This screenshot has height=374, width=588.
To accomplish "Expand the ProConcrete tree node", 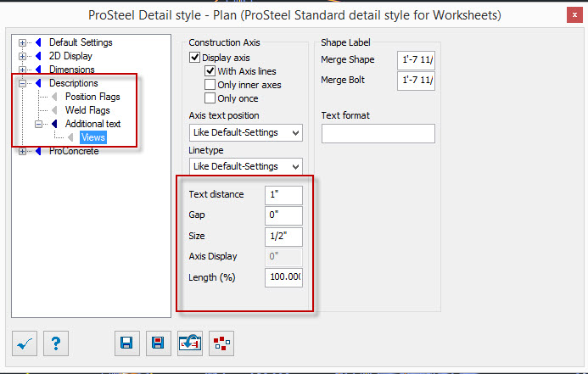I will [x=23, y=152].
